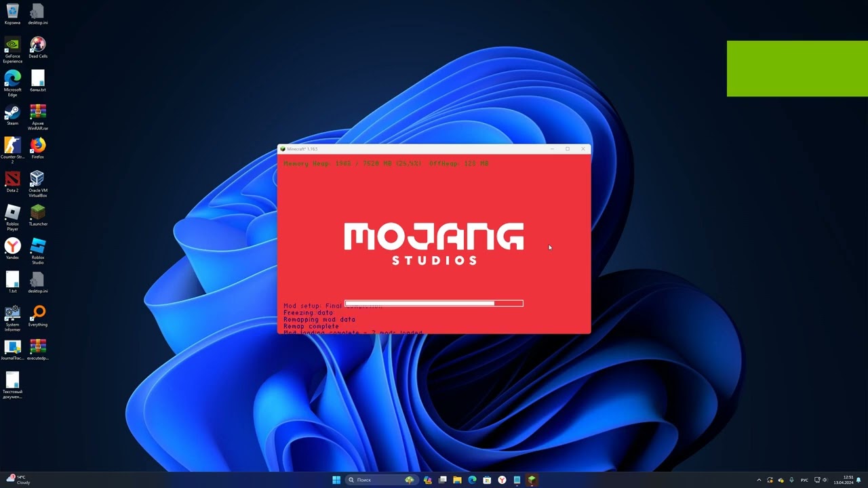Switch the РУС keyboard language indicator
868x488 pixels.
[805, 480]
